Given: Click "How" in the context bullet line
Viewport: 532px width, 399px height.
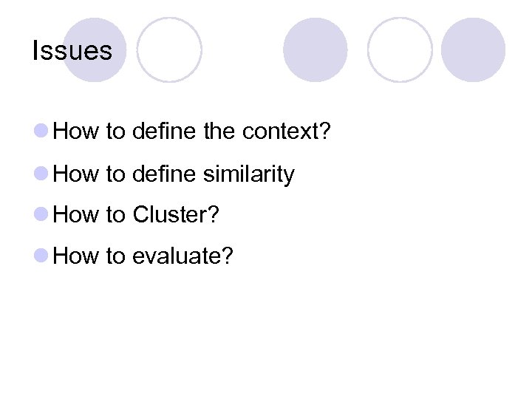Looking at the screenshot, I should point(77,133).
